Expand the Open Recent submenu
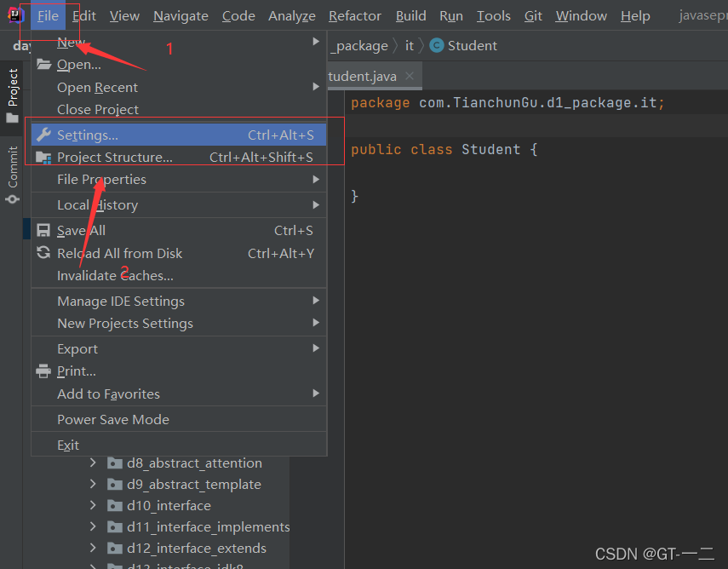The height and width of the screenshot is (569, 728). coord(316,86)
